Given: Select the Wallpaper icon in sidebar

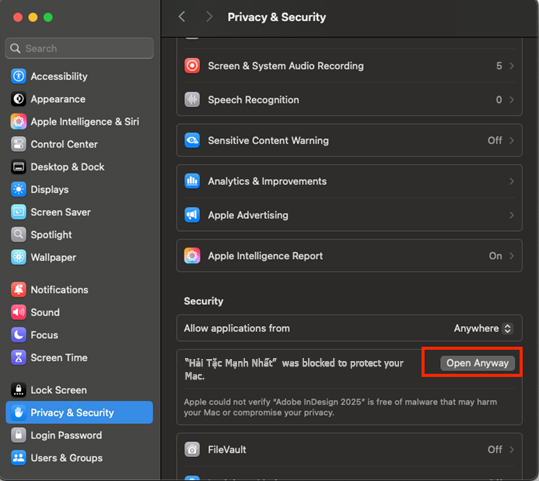Looking at the screenshot, I should [19, 258].
